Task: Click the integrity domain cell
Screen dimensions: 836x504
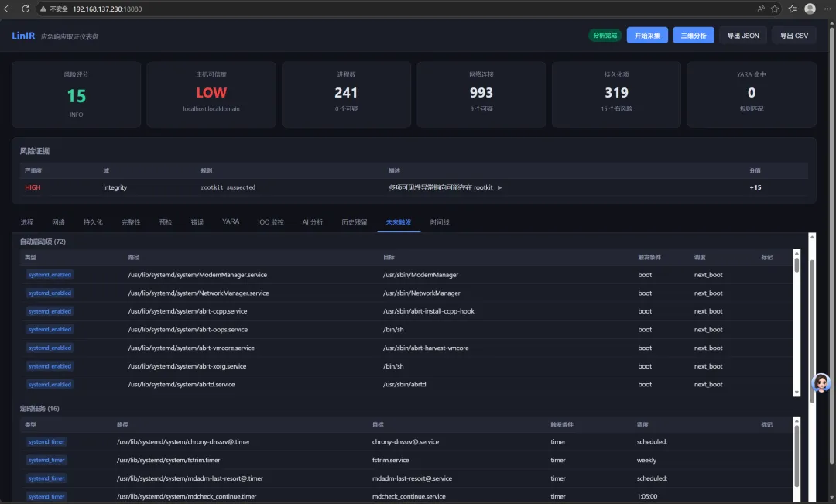Action: click(x=115, y=187)
